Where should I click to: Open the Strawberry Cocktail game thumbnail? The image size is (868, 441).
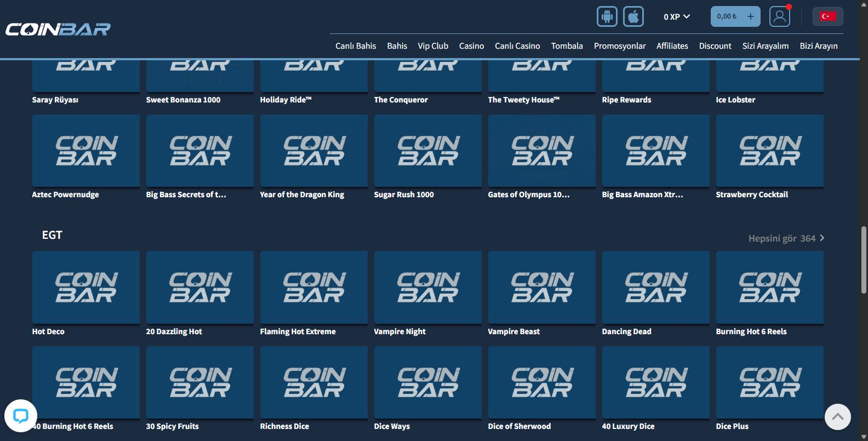coord(769,151)
